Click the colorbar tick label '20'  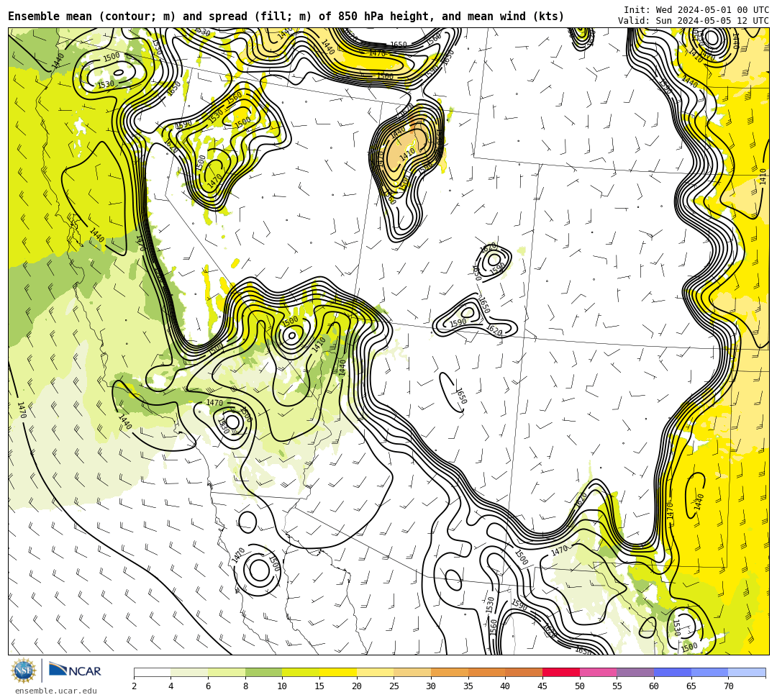tap(357, 686)
